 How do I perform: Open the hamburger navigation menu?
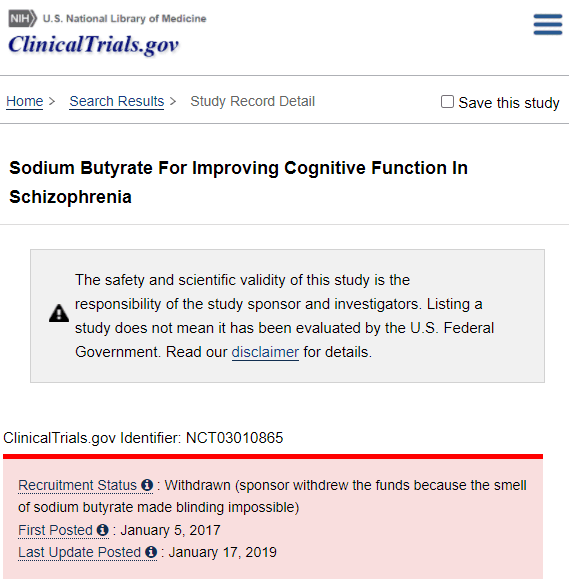pos(548,24)
